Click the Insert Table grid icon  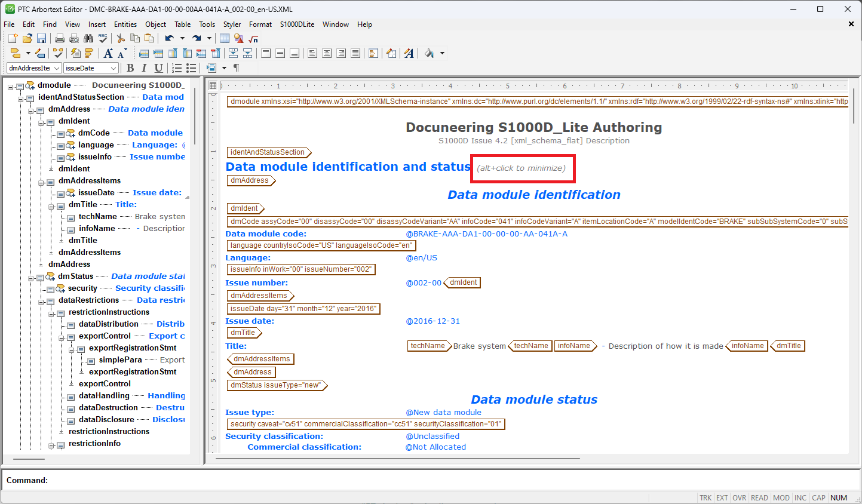click(225, 38)
